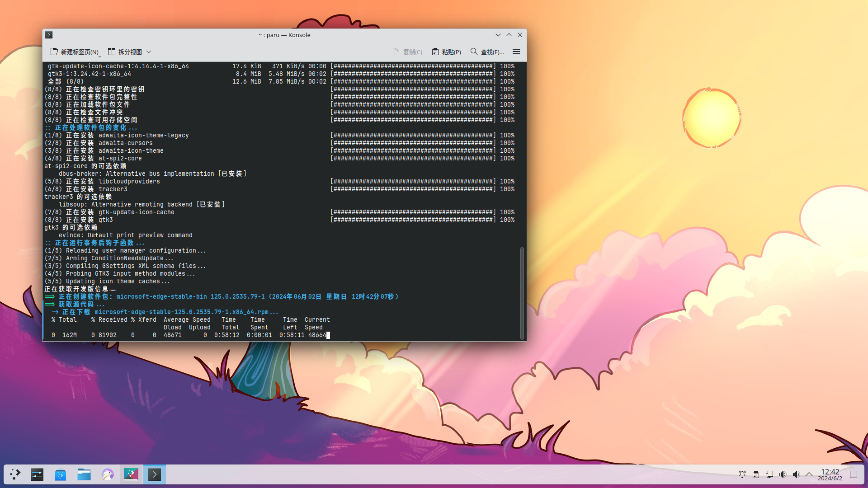Screen dimensions: 868x488
Task: Expand the 拆分视图 dropdown arrow
Action: [x=149, y=52]
